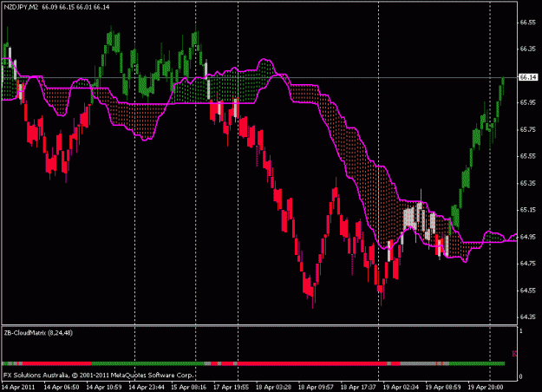Click the 19 Apr 20:00 time label
The width and height of the screenshot is (542, 392).
486,387
